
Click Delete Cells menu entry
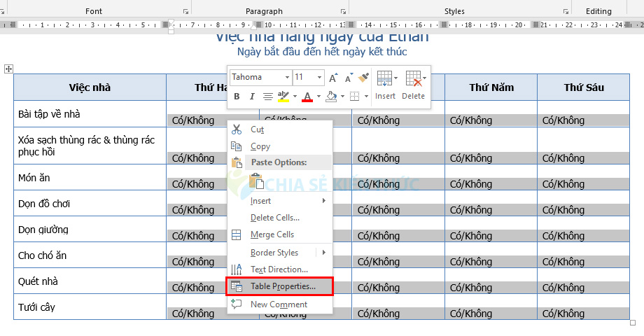click(274, 218)
